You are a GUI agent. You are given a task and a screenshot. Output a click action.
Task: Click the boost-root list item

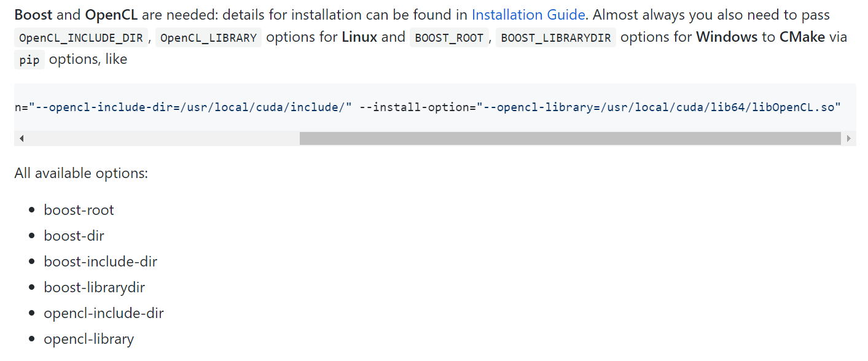[x=79, y=210]
